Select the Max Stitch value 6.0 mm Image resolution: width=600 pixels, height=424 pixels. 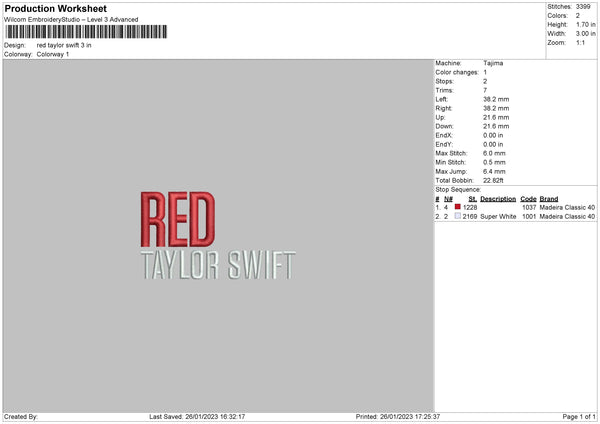click(494, 153)
